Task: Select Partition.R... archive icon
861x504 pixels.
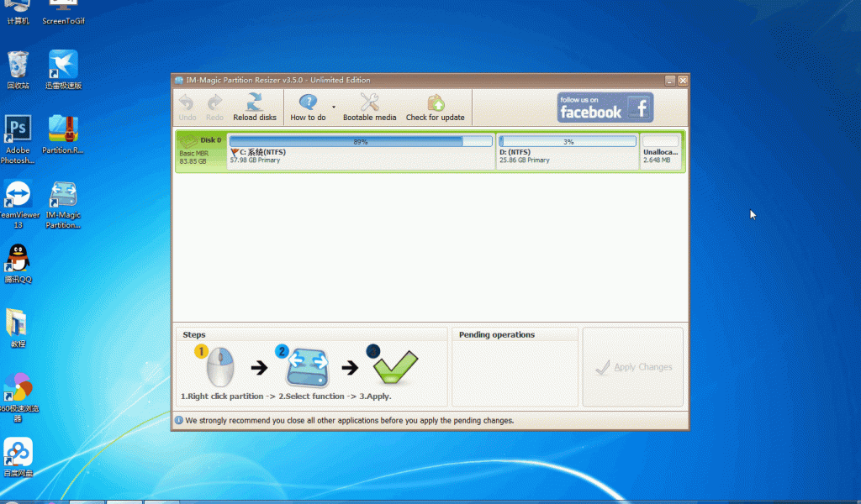Action: coord(63,134)
